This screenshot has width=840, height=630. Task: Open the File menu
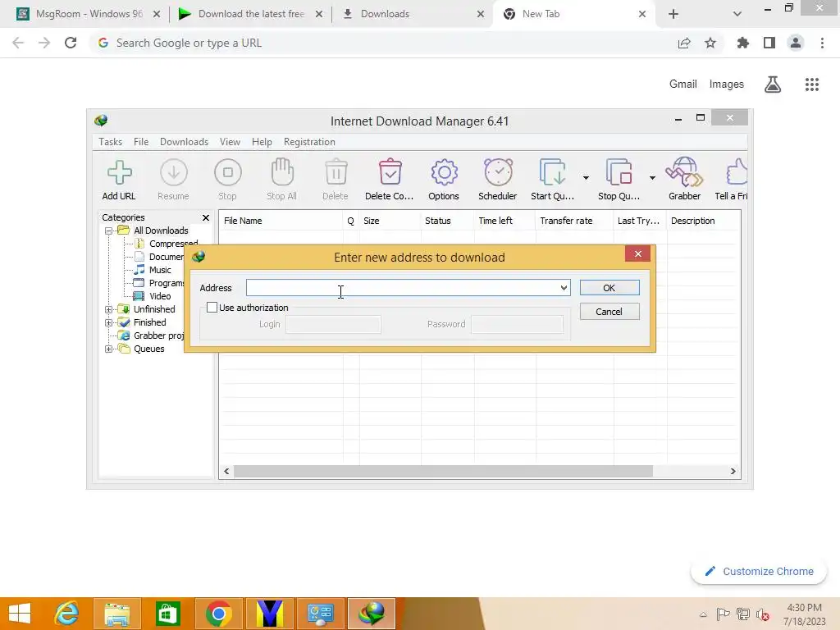pyautogui.click(x=141, y=142)
